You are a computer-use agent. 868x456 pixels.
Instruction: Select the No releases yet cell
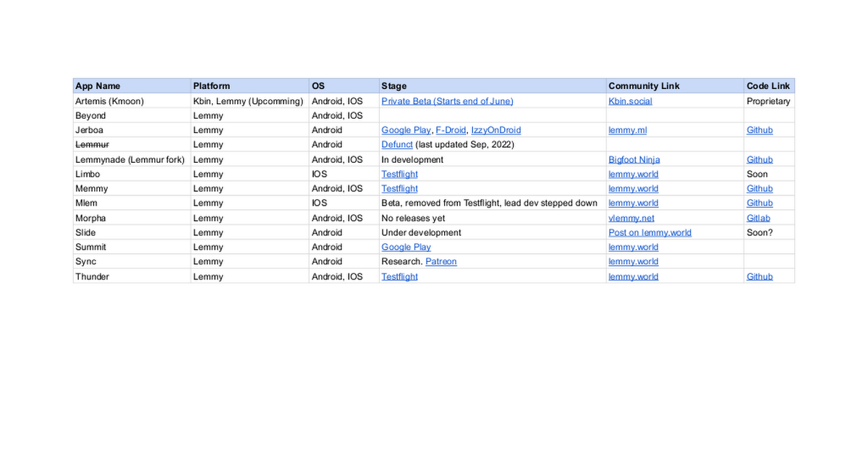493,218
